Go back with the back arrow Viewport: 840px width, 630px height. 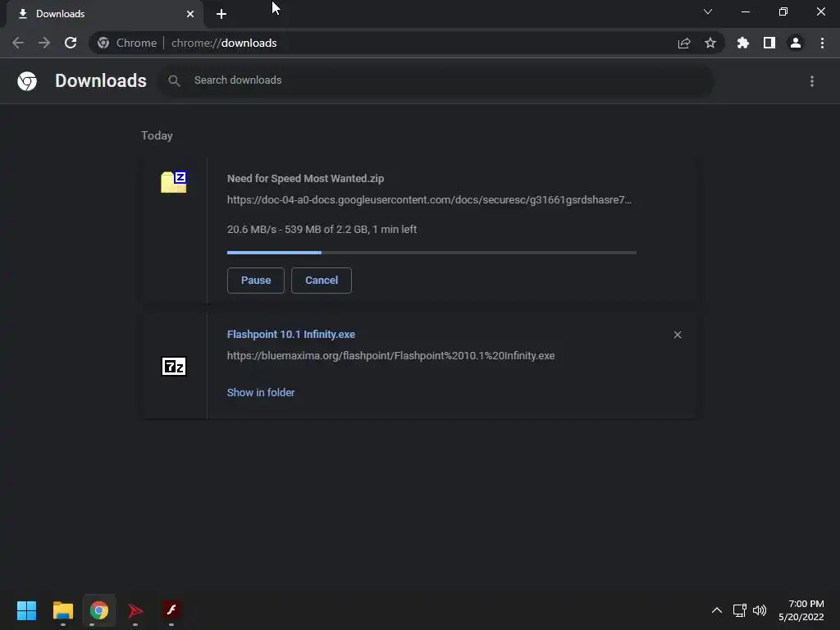point(18,43)
